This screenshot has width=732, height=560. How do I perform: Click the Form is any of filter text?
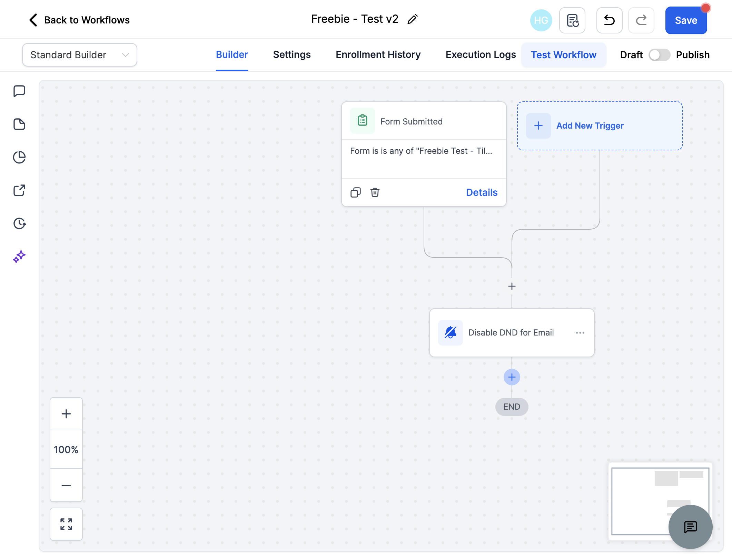point(421,151)
